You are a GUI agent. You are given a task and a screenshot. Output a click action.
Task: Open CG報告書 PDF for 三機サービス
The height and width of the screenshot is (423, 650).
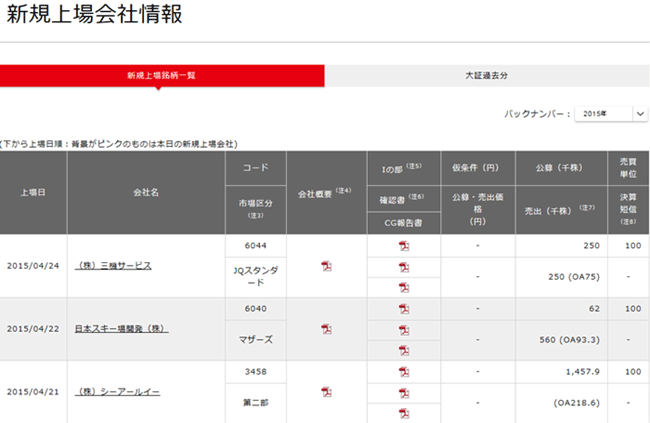pos(404,287)
